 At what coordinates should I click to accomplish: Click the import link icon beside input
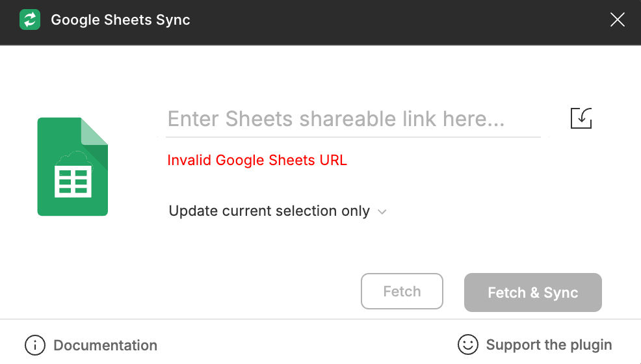581,118
